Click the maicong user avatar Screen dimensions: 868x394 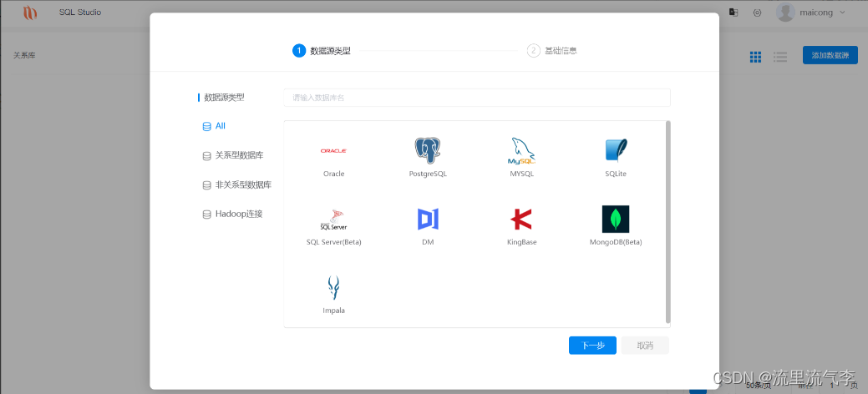pyautogui.click(x=785, y=13)
